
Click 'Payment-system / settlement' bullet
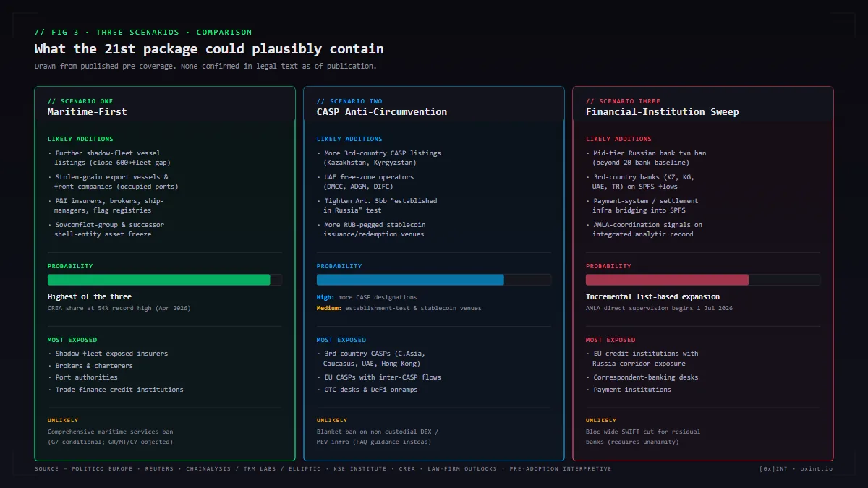pos(642,205)
